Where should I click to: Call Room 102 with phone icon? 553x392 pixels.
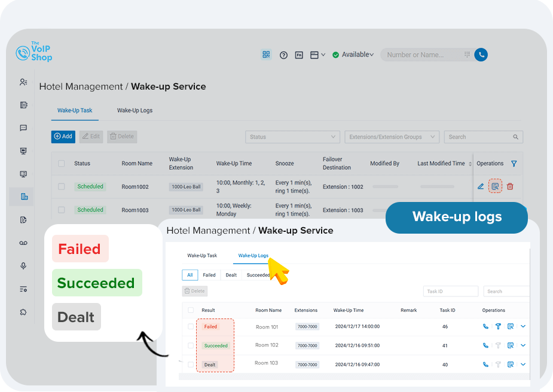(485, 345)
